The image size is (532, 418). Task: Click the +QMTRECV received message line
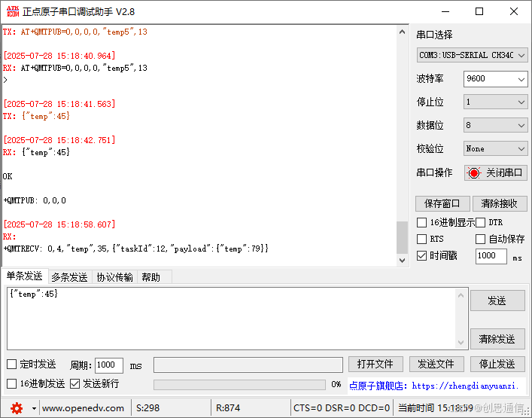[135, 249]
